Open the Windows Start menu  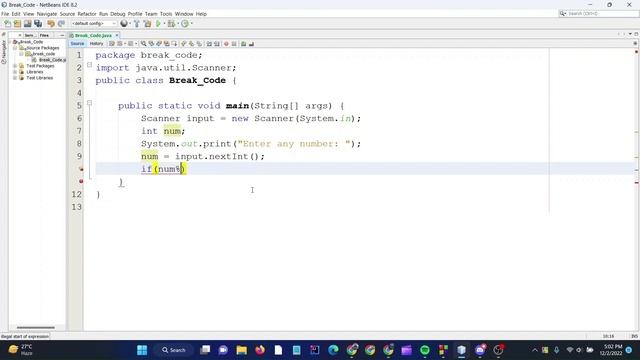click(x=142, y=350)
